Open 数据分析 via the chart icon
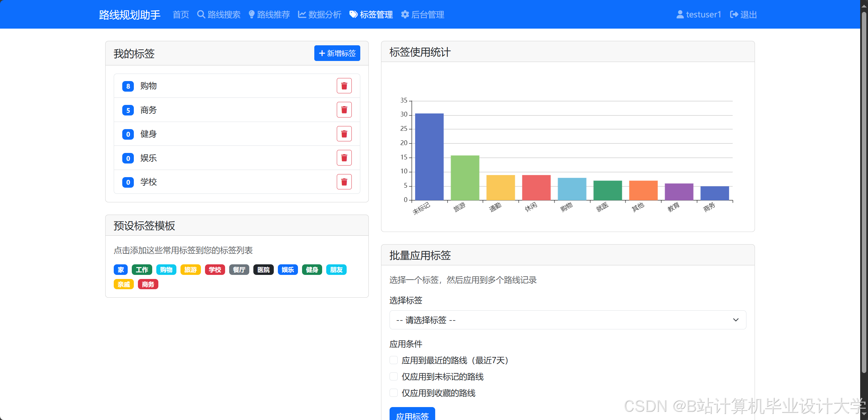 coord(301,14)
